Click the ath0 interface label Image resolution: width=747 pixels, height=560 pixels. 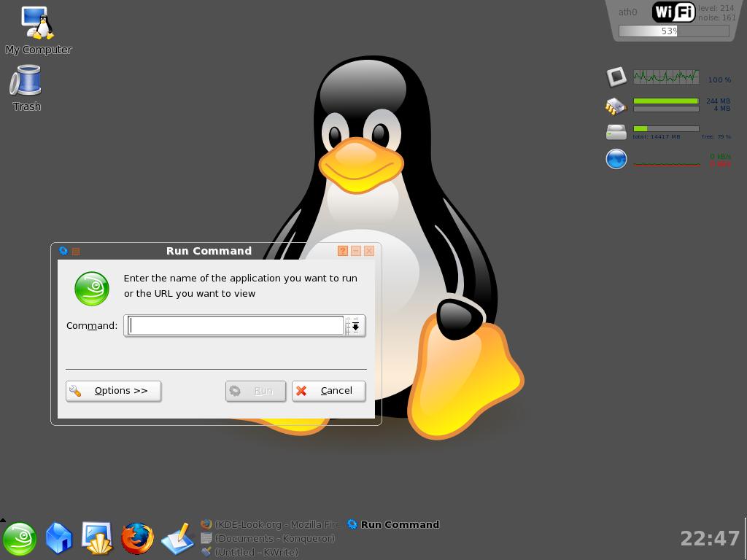(x=628, y=12)
